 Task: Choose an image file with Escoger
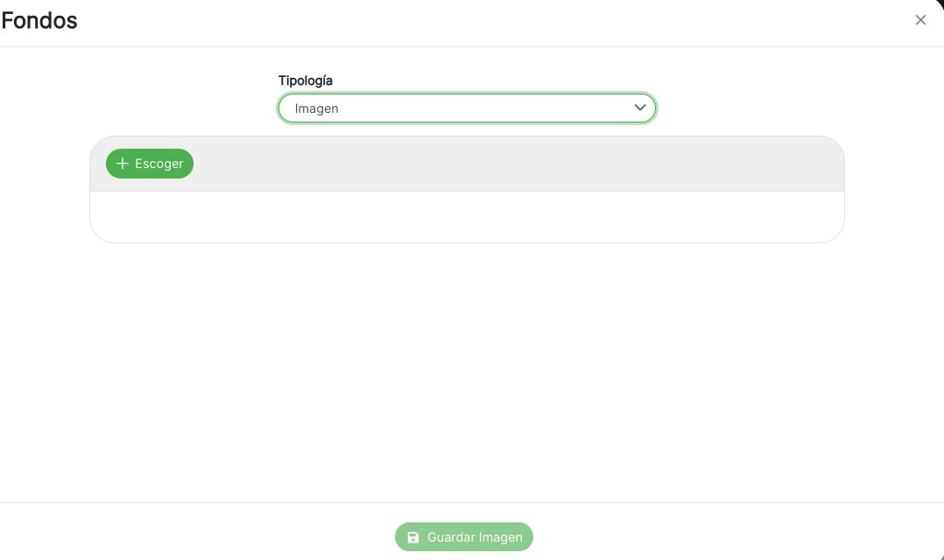(x=150, y=164)
